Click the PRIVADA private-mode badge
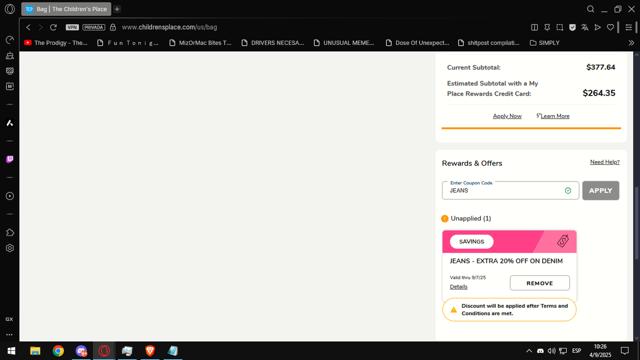640x360 pixels. coord(94,27)
